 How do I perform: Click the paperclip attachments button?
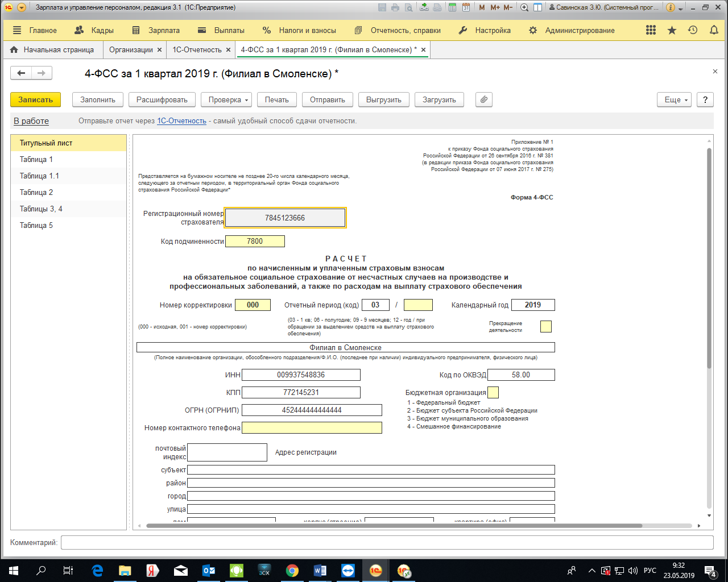483,99
